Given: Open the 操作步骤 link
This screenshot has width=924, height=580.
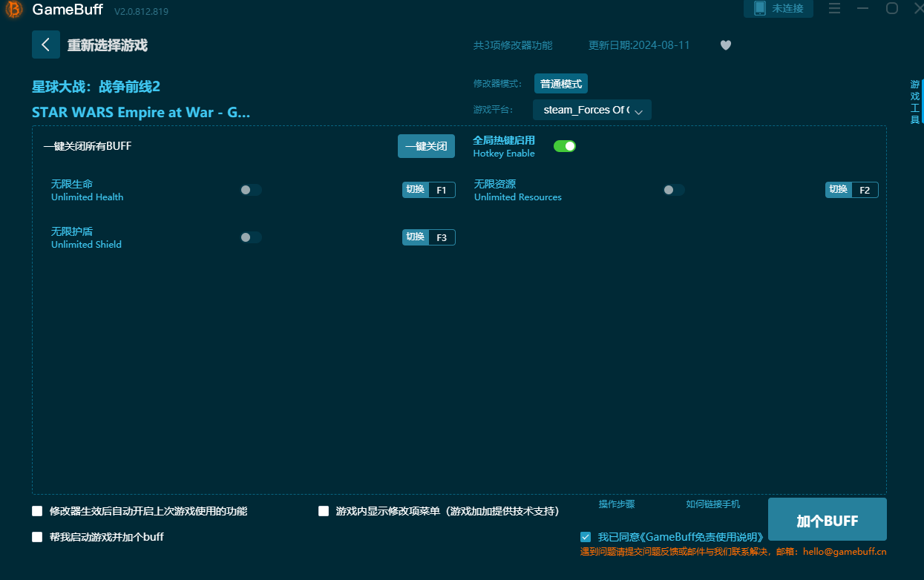Looking at the screenshot, I should pos(617,504).
